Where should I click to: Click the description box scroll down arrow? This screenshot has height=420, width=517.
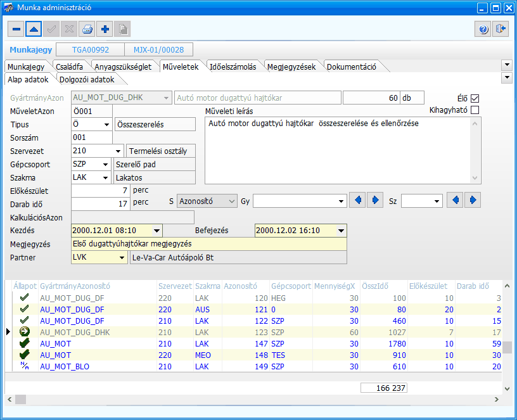click(475, 178)
